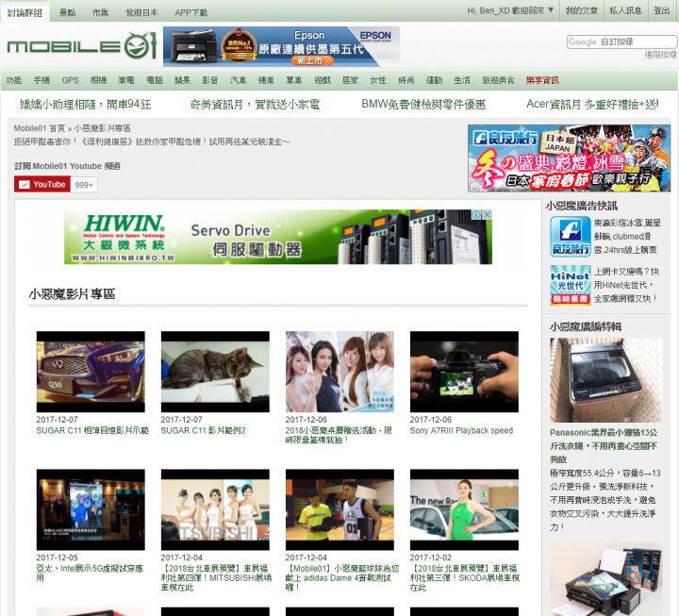Click the AdChoices info icon on HIWIN banner
Screen dimensions: 679x616
(476, 214)
